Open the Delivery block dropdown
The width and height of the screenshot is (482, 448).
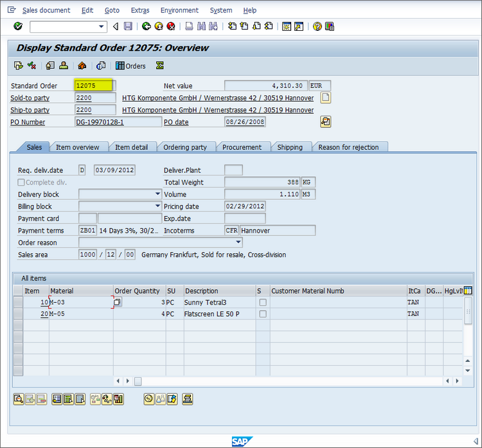[x=157, y=194]
